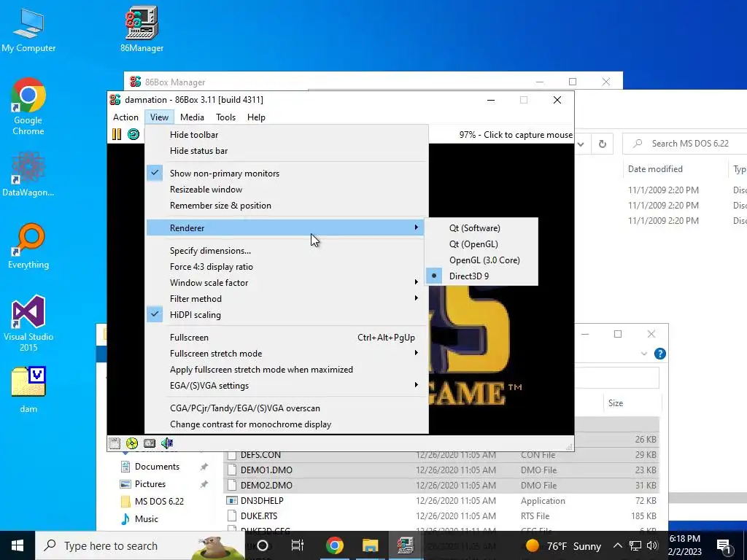Open the Windows Start menu
The image size is (747, 560).
point(18,545)
